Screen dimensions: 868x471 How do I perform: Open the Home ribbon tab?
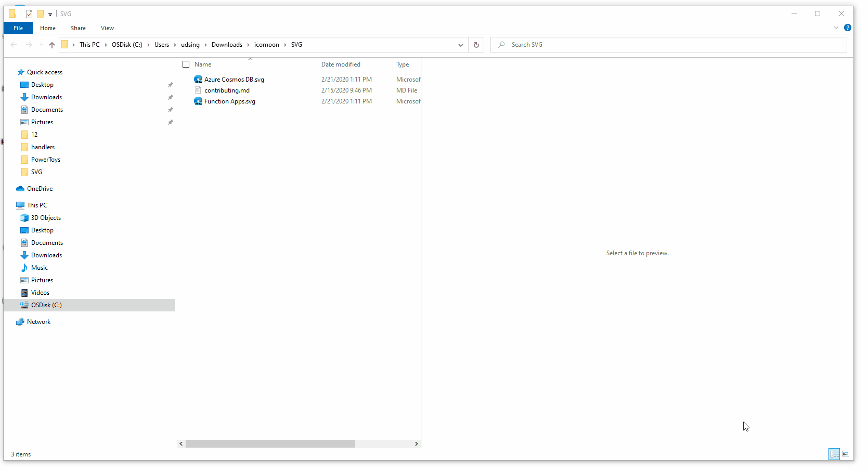tap(48, 28)
